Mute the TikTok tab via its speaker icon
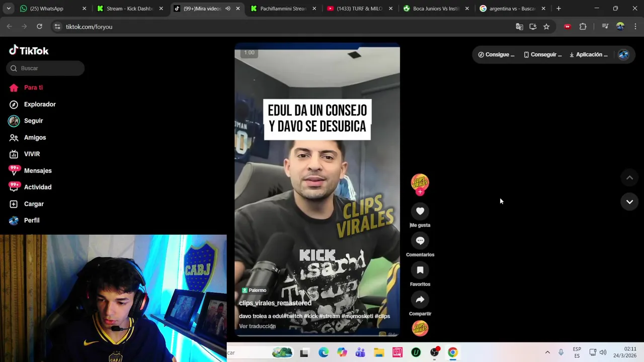 point(227,9)
